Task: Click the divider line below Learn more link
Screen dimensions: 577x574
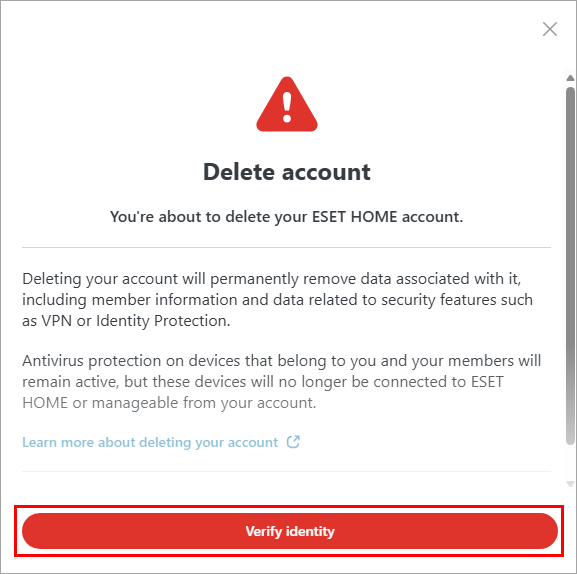Action: click(x=286, y=471)
